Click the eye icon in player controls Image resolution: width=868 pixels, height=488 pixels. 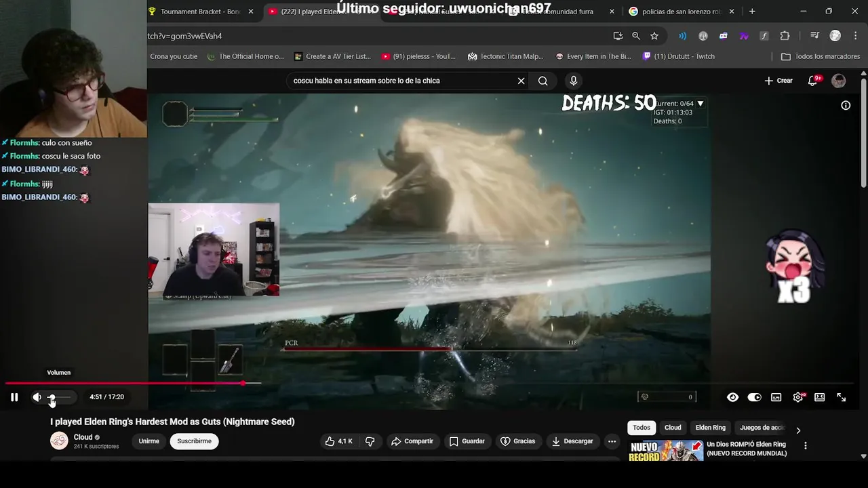(x=732, y=397)
